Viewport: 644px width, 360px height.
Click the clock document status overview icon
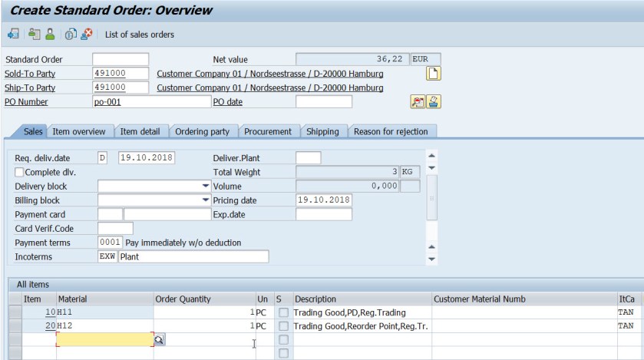[71, 35]
